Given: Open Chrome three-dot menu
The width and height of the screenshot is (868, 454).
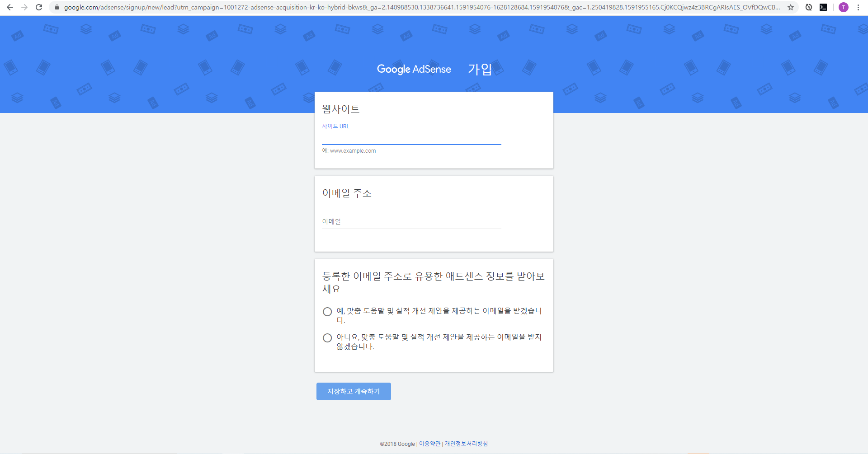Looking at the screenshot, I should [x=858, y=7].
